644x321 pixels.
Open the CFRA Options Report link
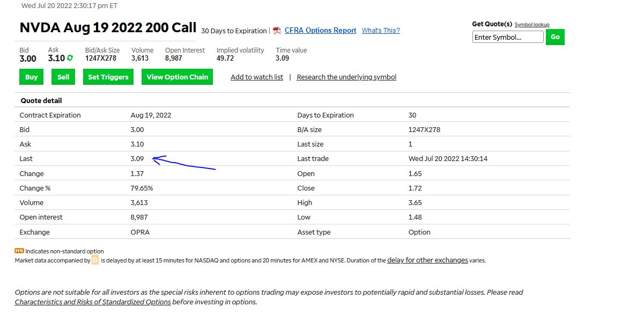pyautogui.click(x=320, y=31)
